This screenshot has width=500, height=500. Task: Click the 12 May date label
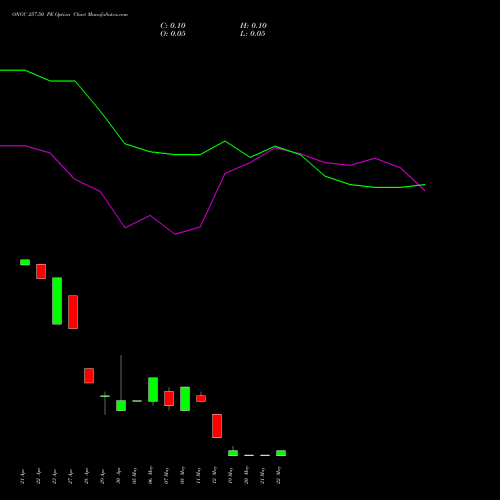click(215, 475)
